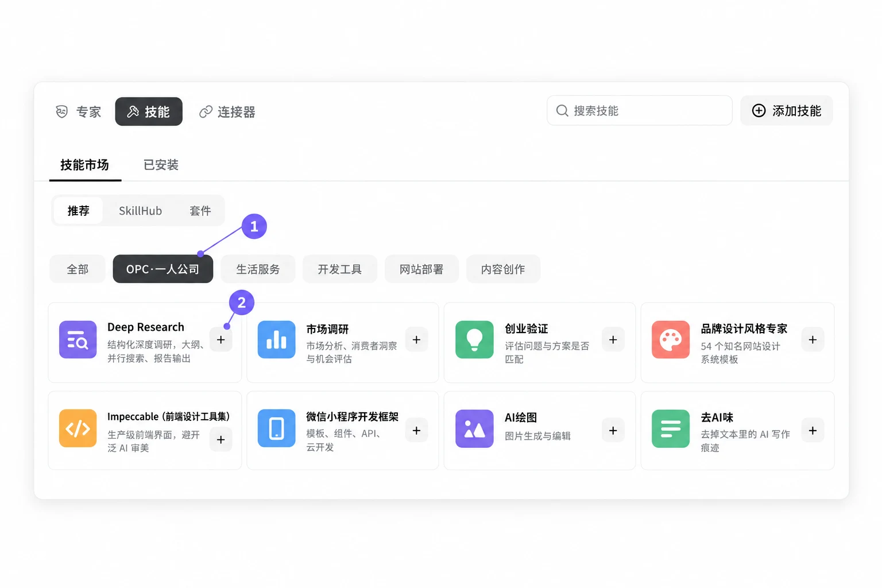This screenshot has height=588, width=882.
Task: Add the AI绘图 skill with plus
Action: [x=613, y=430]
